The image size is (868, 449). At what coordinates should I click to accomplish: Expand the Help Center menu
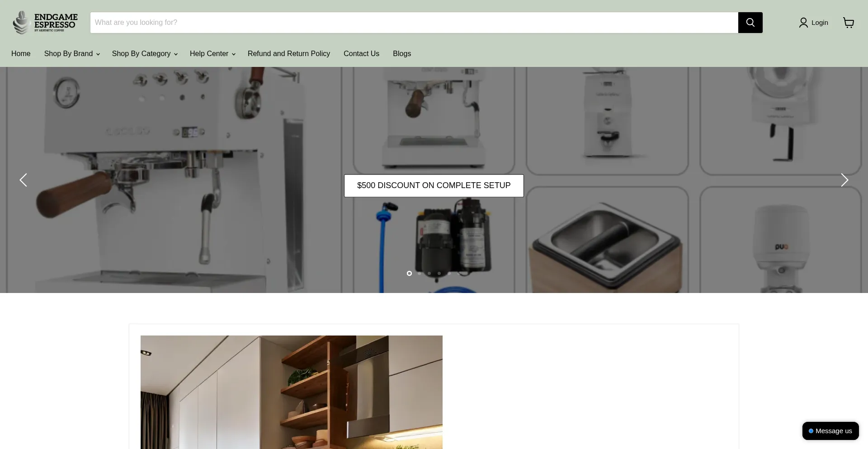click(x=212, y=53)
